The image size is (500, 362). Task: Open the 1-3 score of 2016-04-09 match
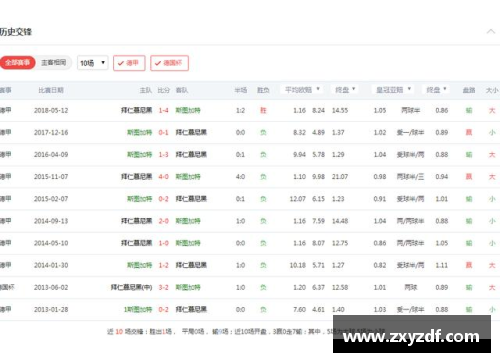pyautogui.click(x=163, y=154)
